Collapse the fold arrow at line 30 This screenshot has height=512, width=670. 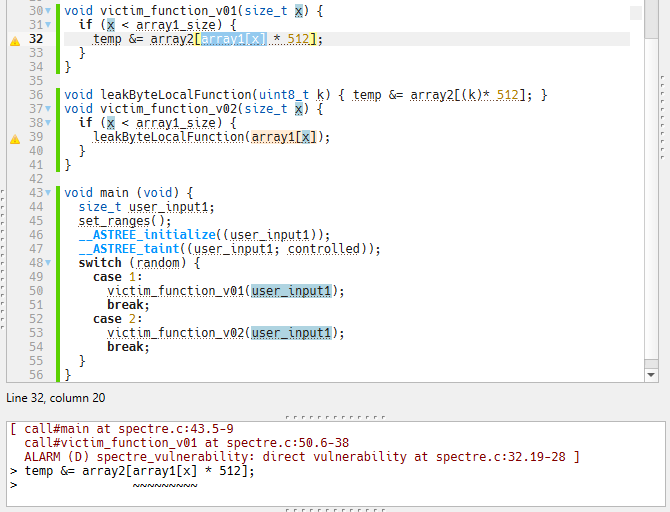point(48,11)
